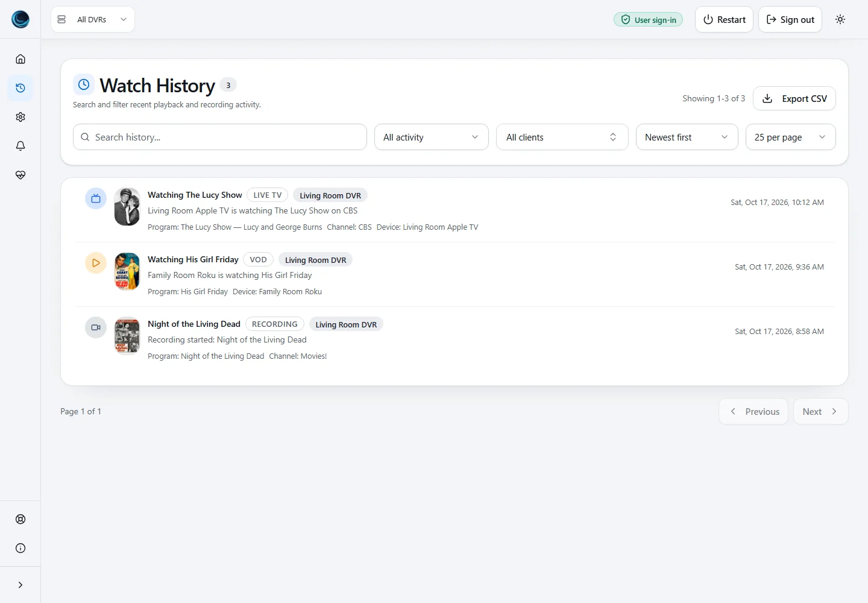
Task: Click "Watching The Lucy Show" title
Action: 195,195
